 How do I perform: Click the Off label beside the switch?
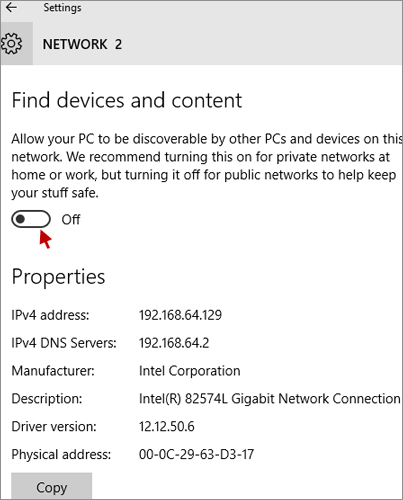coord(71,220)
